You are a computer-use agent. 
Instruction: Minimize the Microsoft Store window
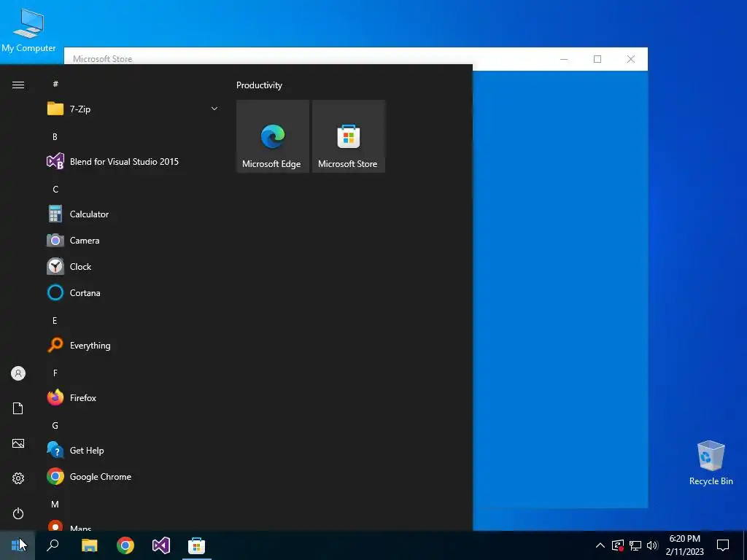(x=564, y=59)
